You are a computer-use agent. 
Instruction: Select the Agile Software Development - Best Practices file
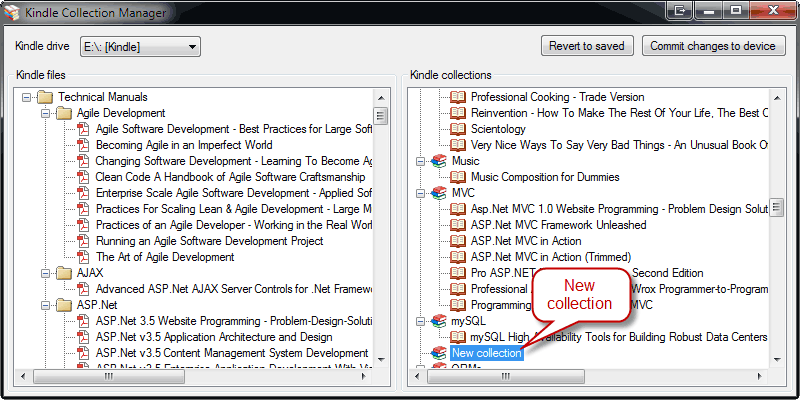(234, 129)
